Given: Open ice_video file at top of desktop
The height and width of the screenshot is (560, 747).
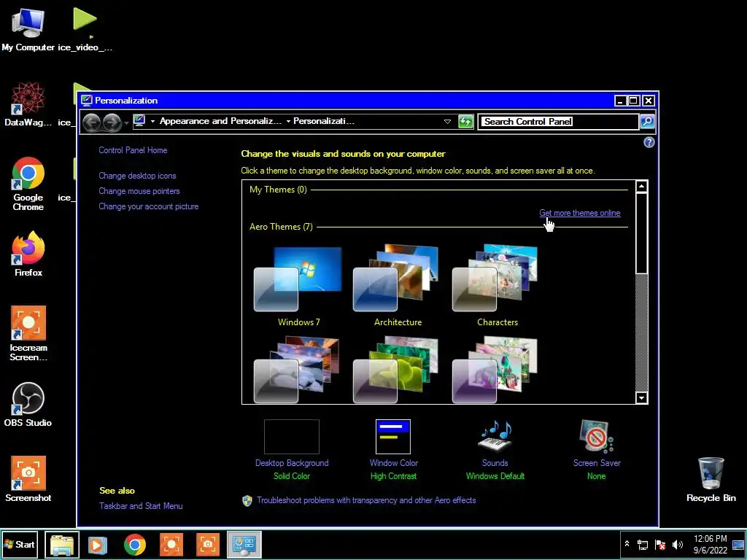Looking at the screenshot, I should (x=85, y=28).
